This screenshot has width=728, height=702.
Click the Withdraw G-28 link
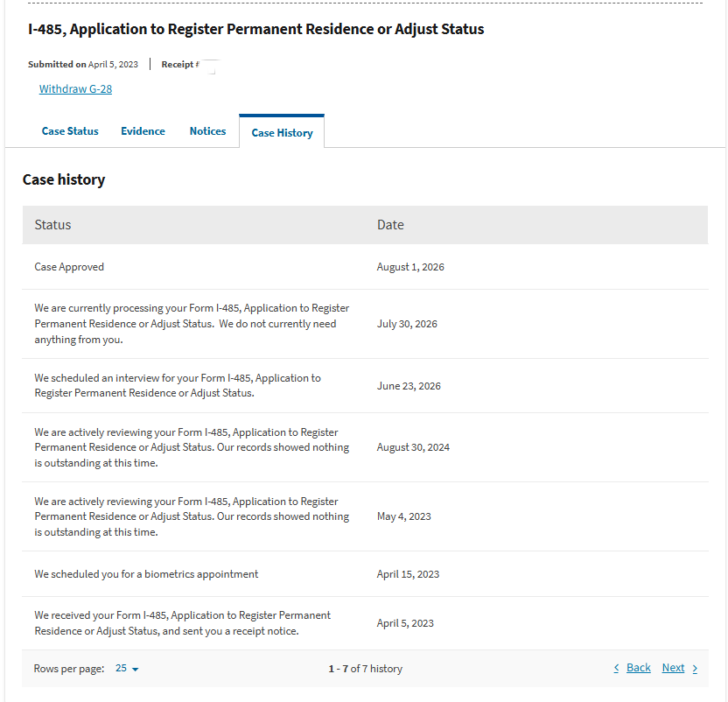coord(75,88)
